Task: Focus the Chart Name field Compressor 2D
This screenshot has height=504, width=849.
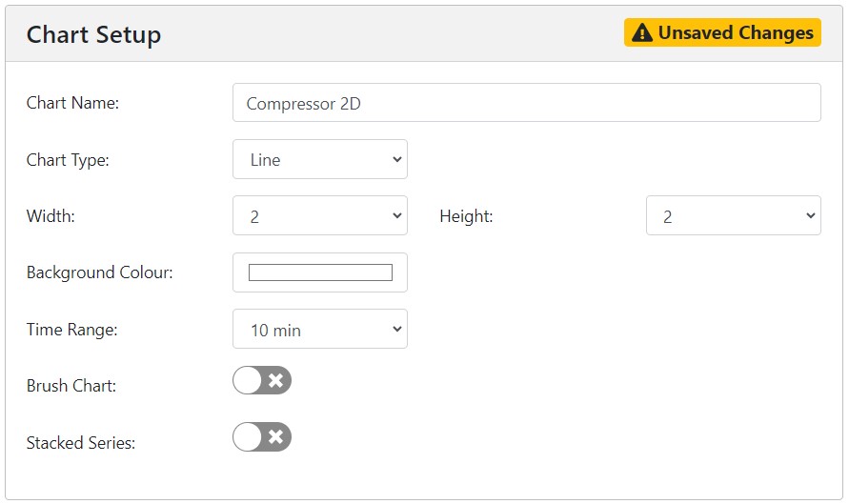Action: pos(527,102)
